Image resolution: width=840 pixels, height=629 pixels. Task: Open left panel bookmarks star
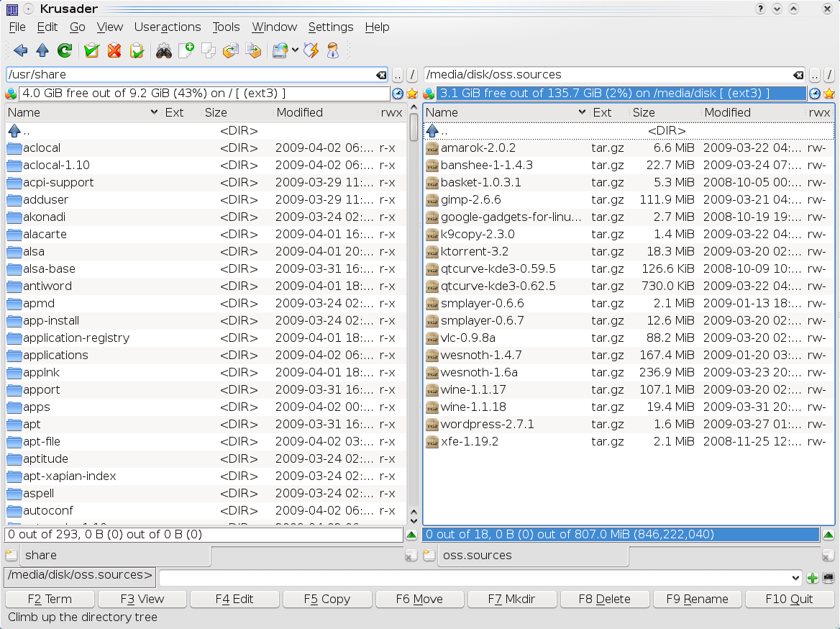pyautogui.click(x=412, y=94)
